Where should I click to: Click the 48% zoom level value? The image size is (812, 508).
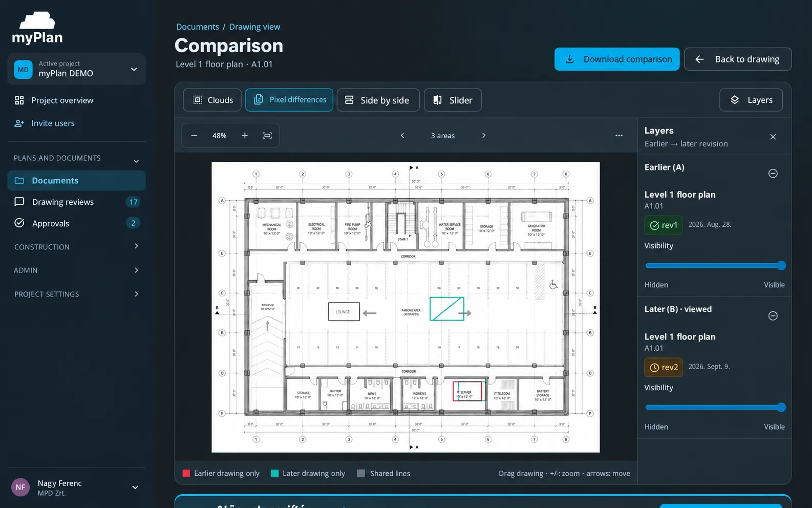[219, 136]
